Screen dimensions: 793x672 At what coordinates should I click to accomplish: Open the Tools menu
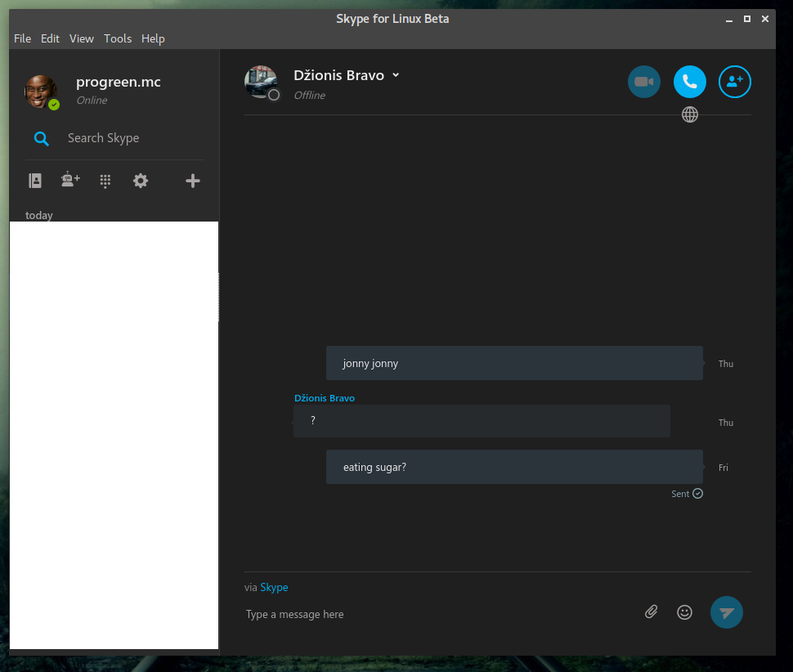point(118,38)
